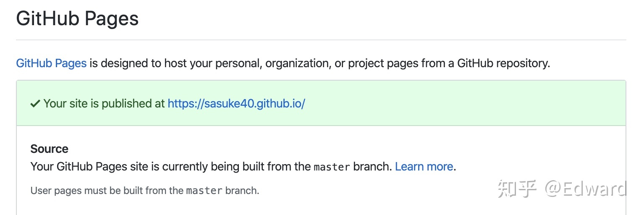The image size is (644, 215).
Task: Follow the Learn more link
Action: pyautogui.click(x=424, y=167)
